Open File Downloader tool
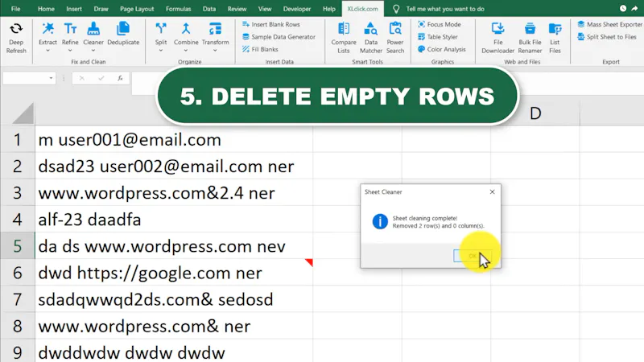The image size is (644, 362). click(x=497, y=38)
